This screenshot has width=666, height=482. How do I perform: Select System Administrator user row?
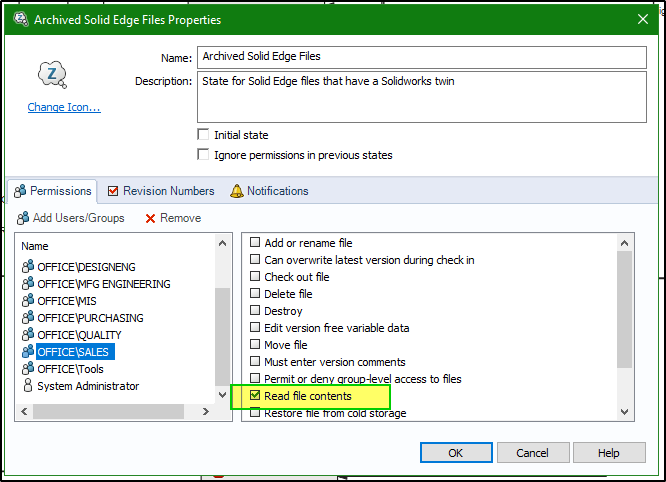tap(88, 386)
